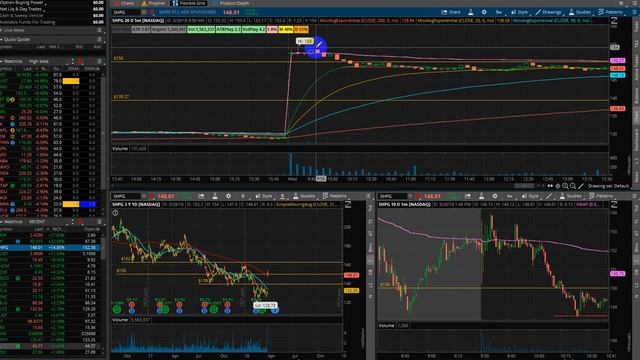Collapse the Quick Quote gadget
Screen dimensions: 640x360
(x=2, y=39)
